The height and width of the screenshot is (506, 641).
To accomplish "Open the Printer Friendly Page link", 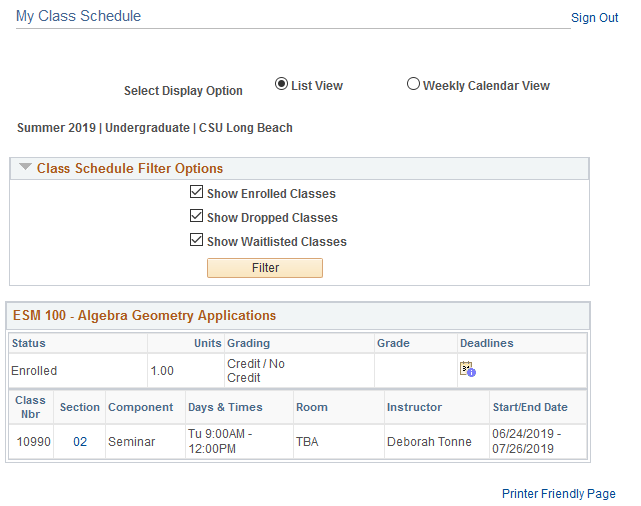I will [558, 494].
